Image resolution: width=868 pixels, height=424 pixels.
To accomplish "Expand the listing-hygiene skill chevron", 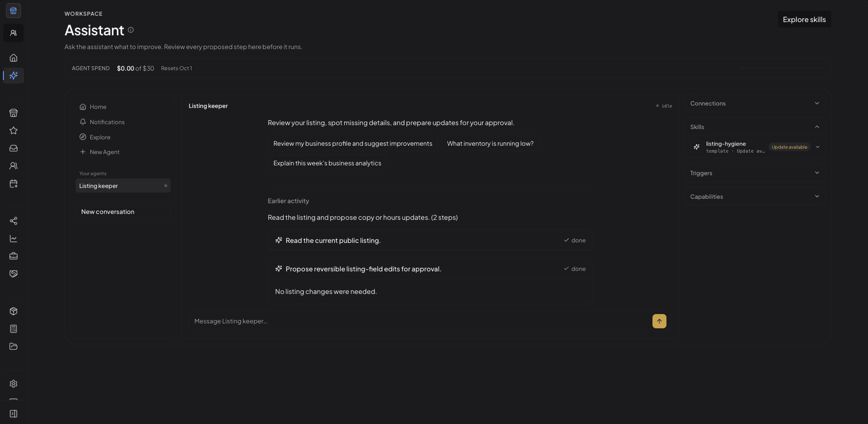I will [x=817, y=147].
